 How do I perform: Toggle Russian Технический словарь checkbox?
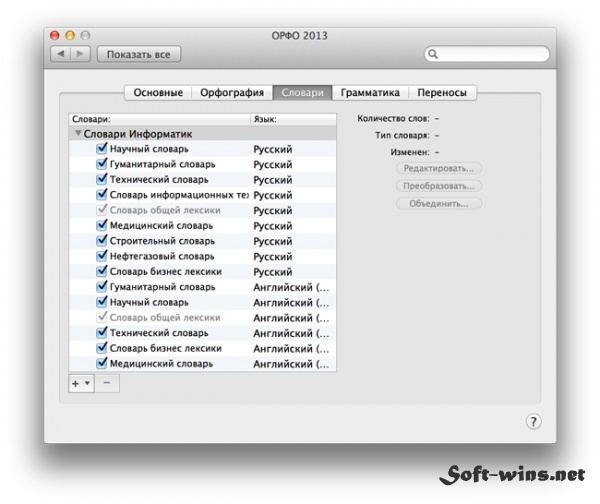coord(102,179)
